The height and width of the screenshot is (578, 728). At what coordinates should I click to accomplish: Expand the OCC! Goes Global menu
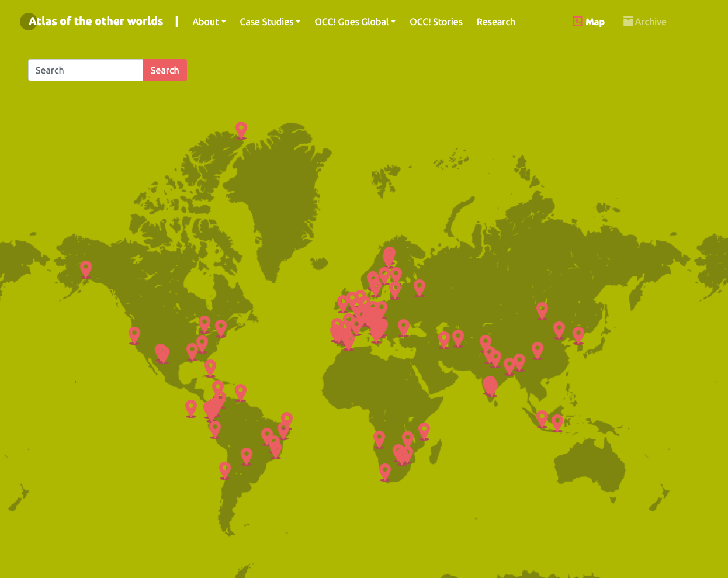coord(355,22)
